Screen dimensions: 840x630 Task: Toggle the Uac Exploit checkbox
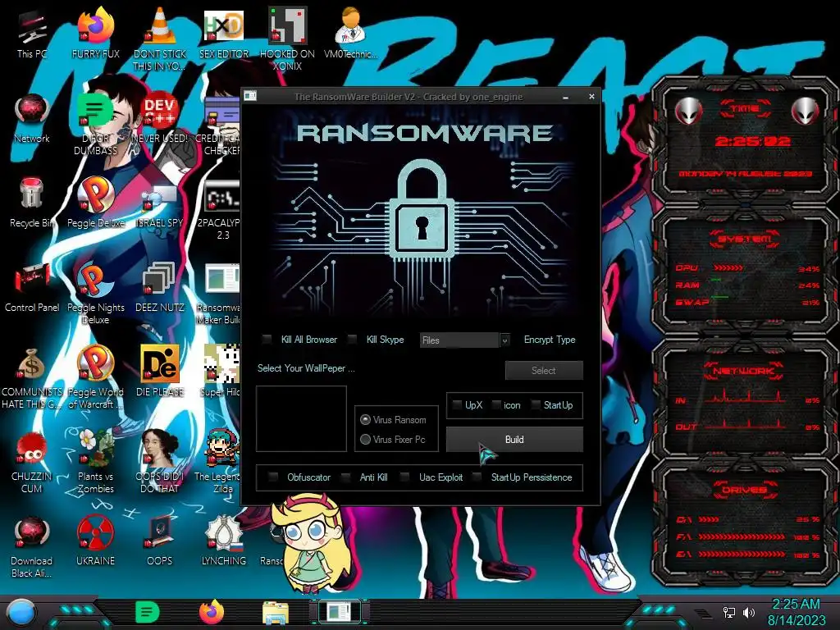pos(405,477)
